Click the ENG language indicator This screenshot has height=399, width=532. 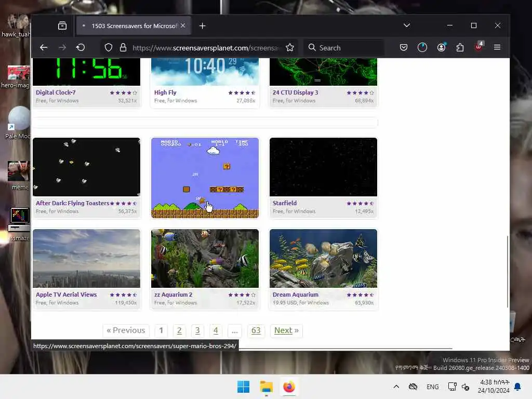click(x=433, y=387)
